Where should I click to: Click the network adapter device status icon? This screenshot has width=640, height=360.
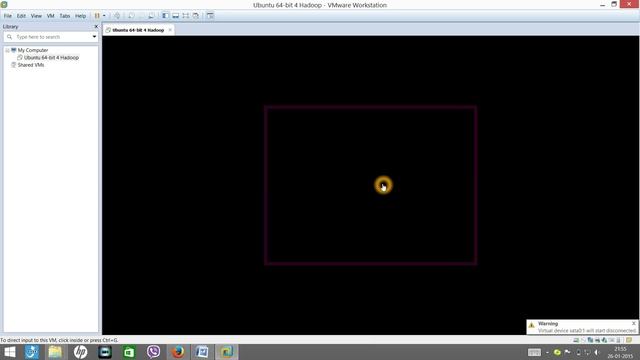[590, 340]
